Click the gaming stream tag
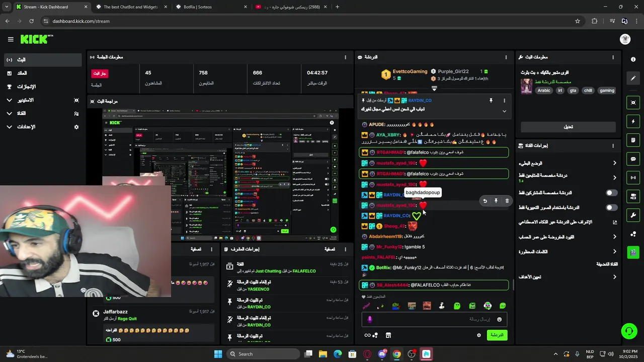The width and height of the screenshot is (644, 362). (x=607, y=90)
